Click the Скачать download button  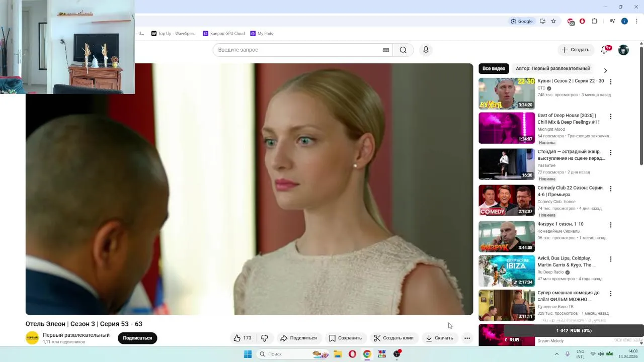pos(439,338)
